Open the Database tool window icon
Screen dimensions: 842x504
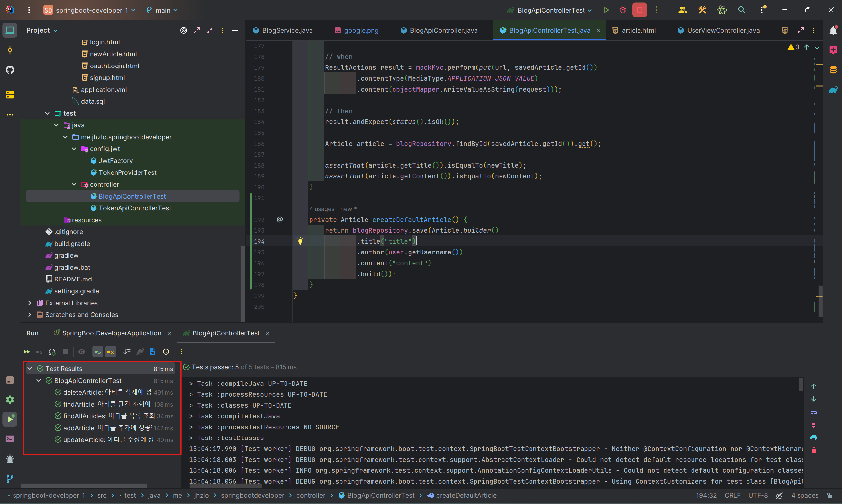coord(833,70)
